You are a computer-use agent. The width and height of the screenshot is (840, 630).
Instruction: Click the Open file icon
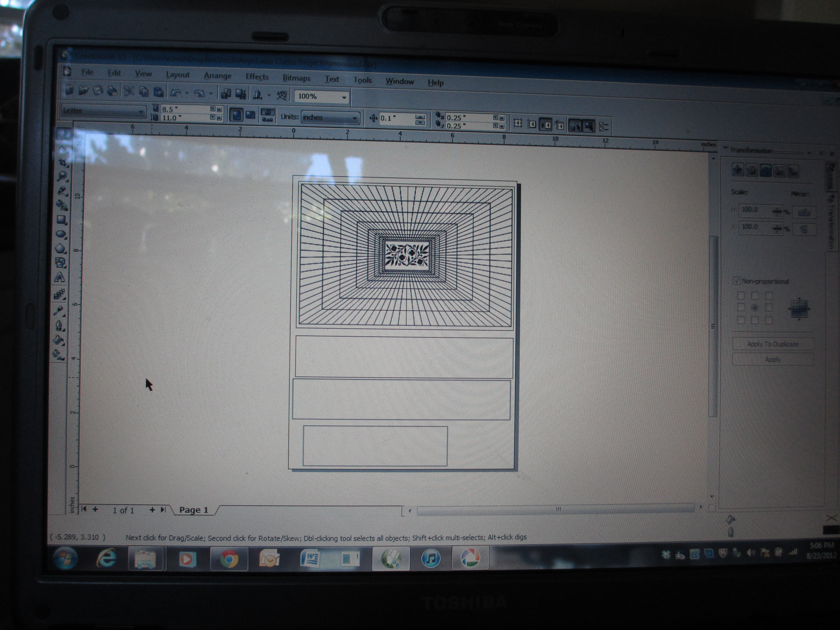(83, 90)
